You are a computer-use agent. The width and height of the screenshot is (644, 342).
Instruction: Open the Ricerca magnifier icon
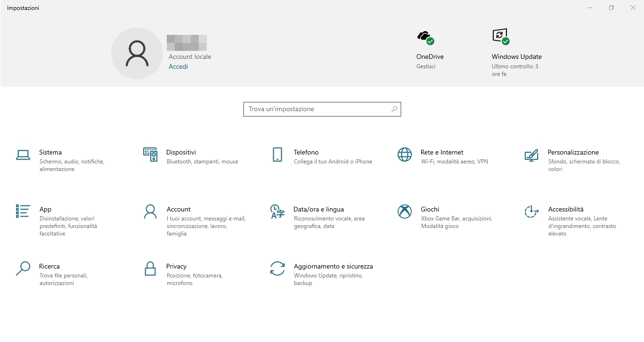[23, 269]
